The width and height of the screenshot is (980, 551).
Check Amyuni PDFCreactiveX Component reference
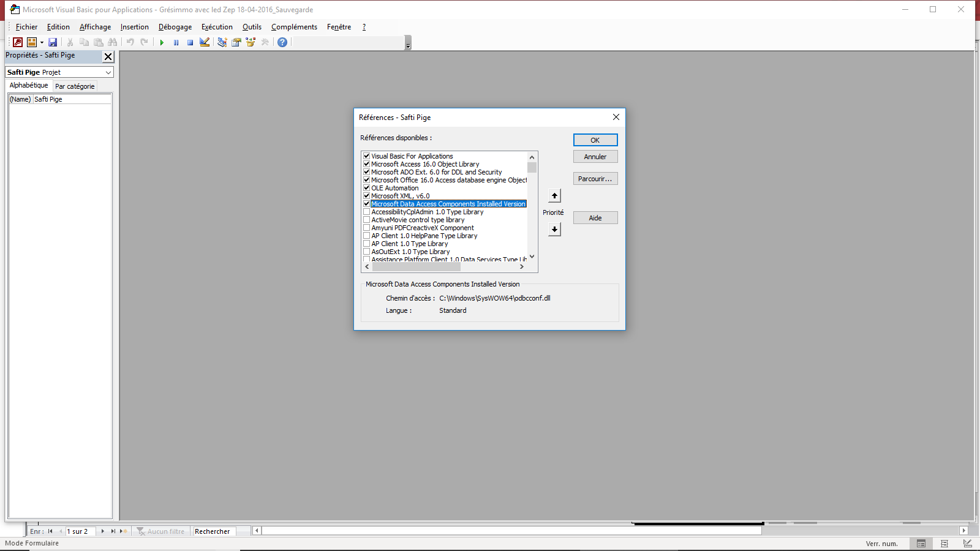[366, 228]
